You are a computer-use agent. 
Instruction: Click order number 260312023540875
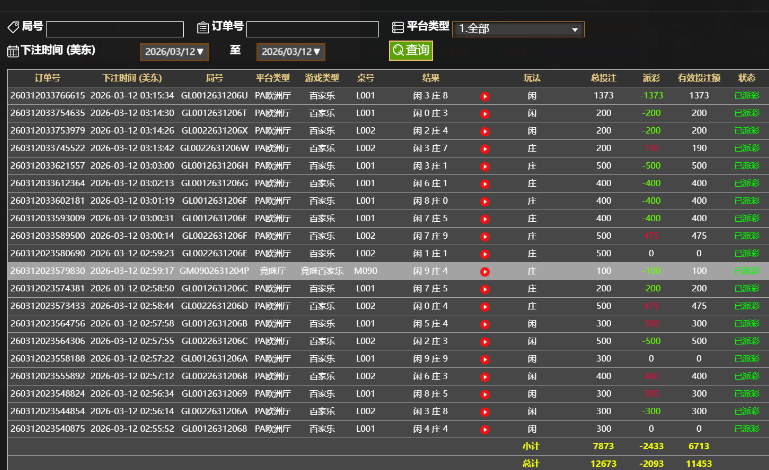48,429
